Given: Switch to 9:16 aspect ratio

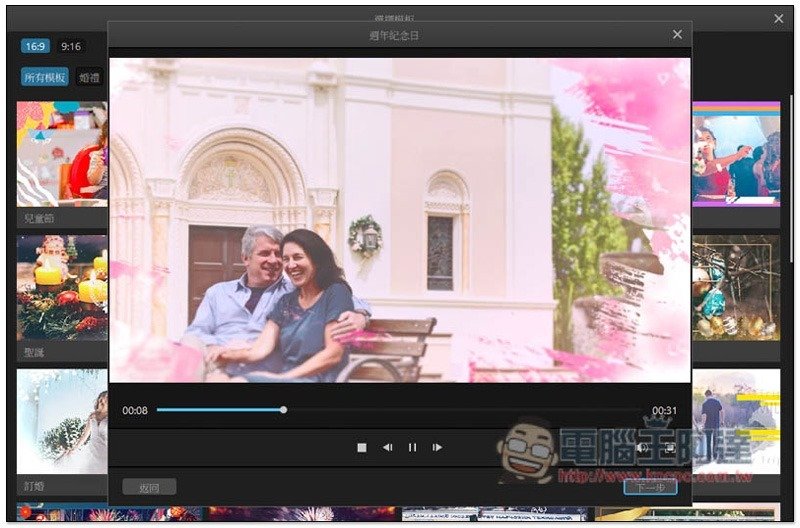Looking at the screenshot, I should [x=71, y=46].
